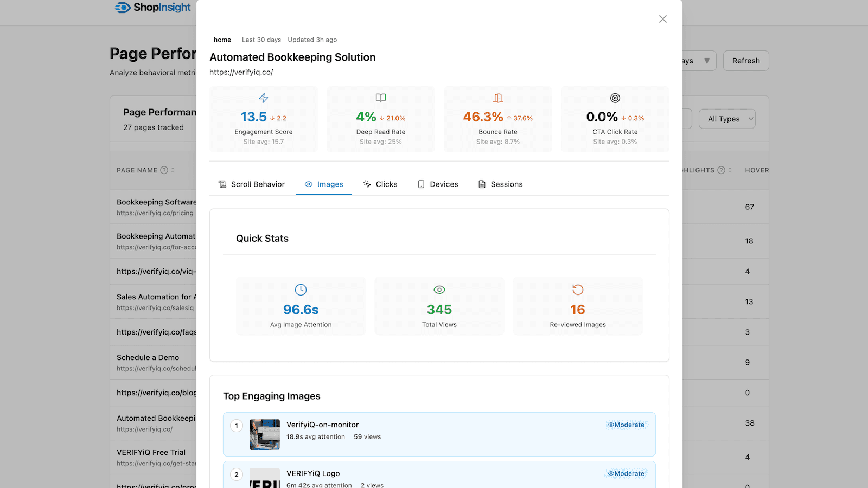The image size is (868, 488).
Task: Click the Re-viewed Images loop icon
Action: tap(577, 290)
